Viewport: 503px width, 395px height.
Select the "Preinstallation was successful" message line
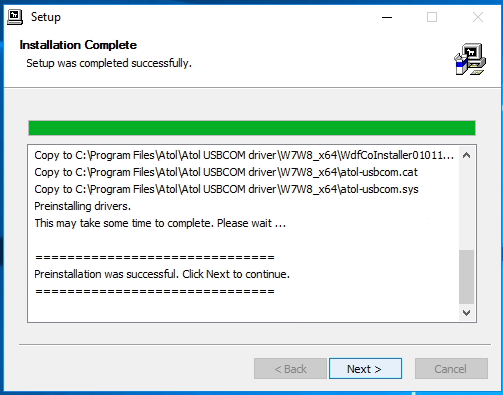pos(162,274)
